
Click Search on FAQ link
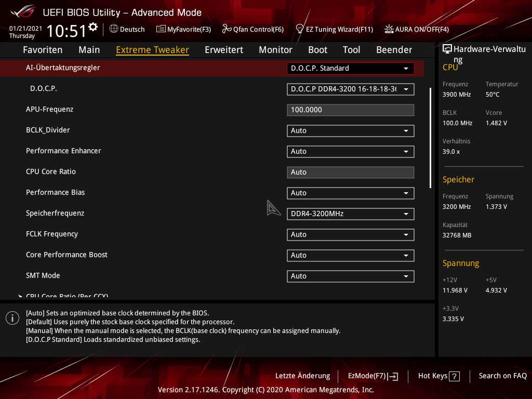pyautogui.click(x=503, y=376)
